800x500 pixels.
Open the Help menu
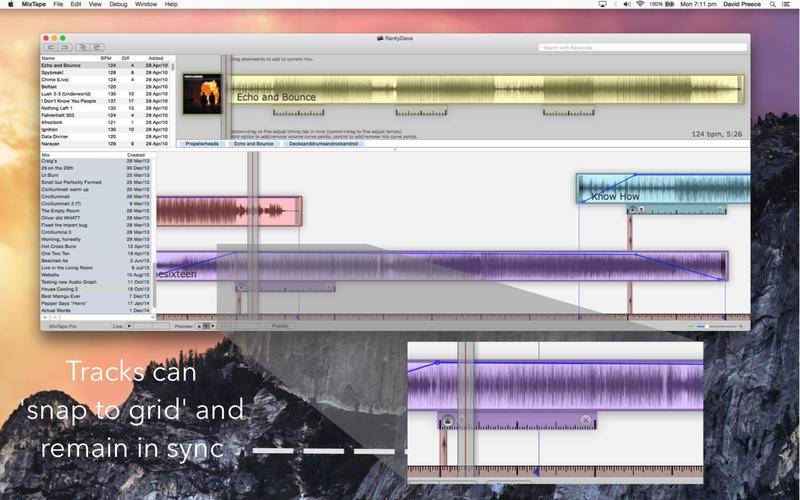[x=171, y=4]
